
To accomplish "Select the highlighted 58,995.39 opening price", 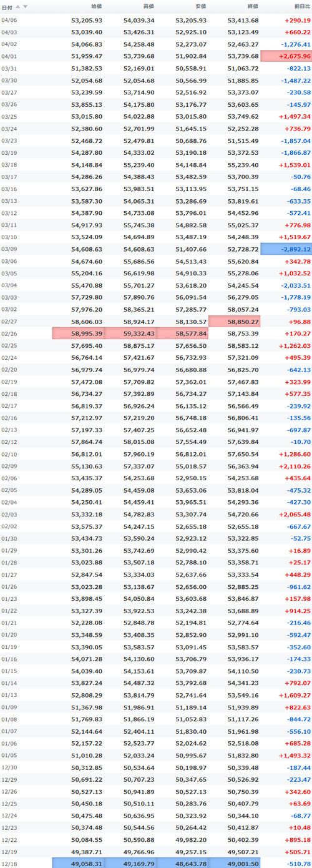I will pyautogui.click(x=78, y=333).
